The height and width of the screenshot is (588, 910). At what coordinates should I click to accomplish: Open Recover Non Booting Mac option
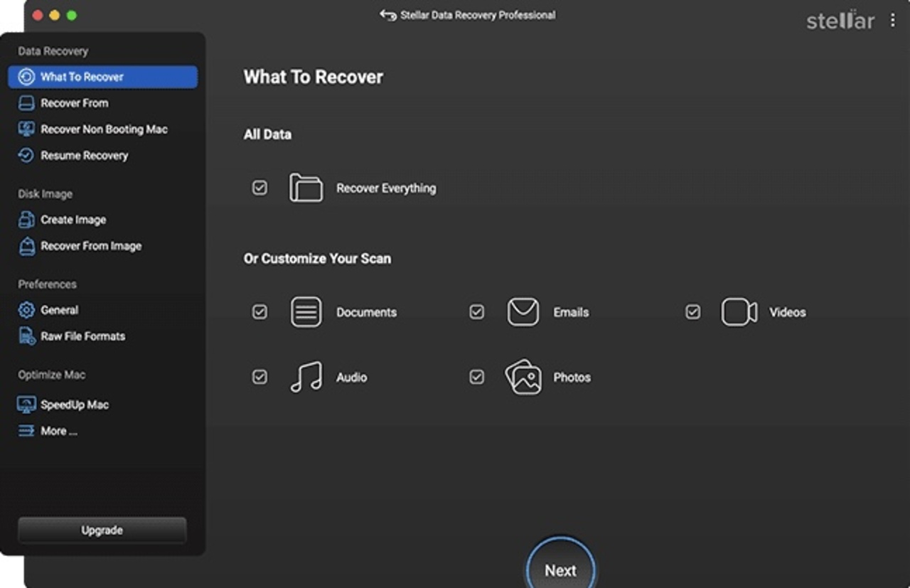tap(103, 129)
